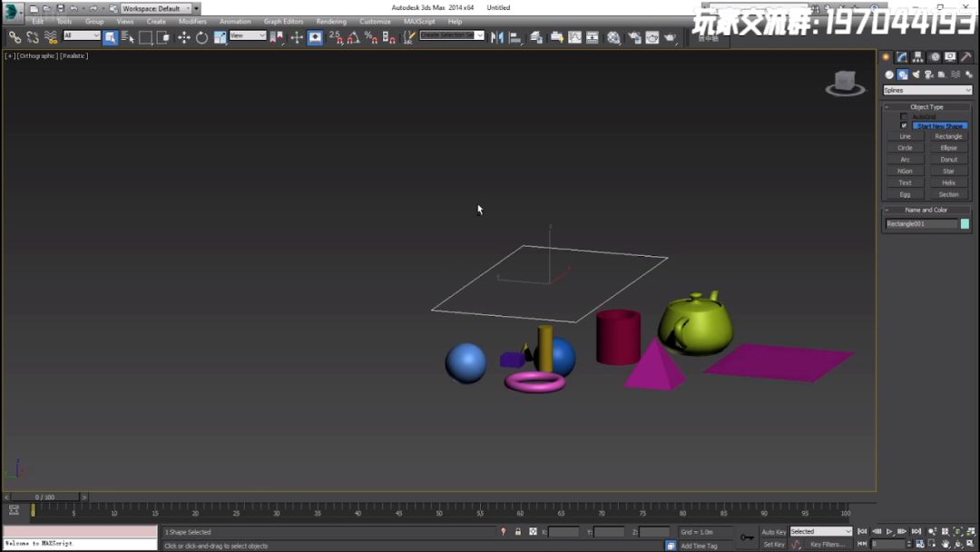The height and width of the screenshot is (552, 980).
Task: Click the Mirror tool icon
Action: coord(497,37)
